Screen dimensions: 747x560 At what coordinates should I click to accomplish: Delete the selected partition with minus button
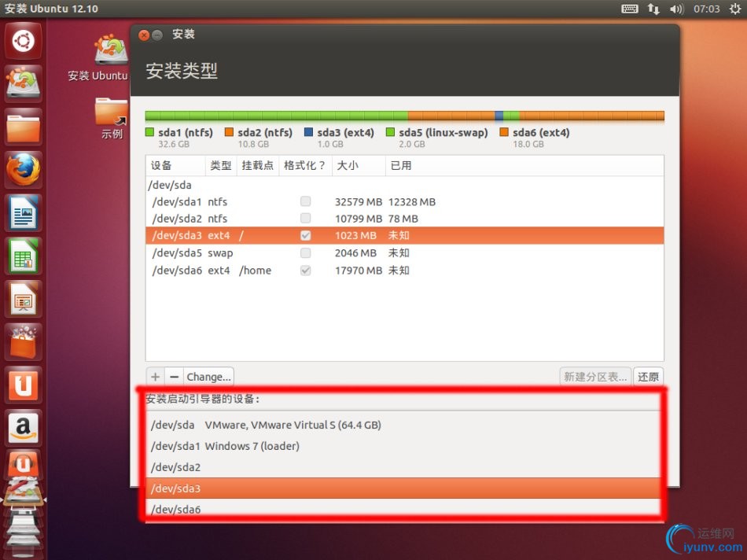point(175,377)
